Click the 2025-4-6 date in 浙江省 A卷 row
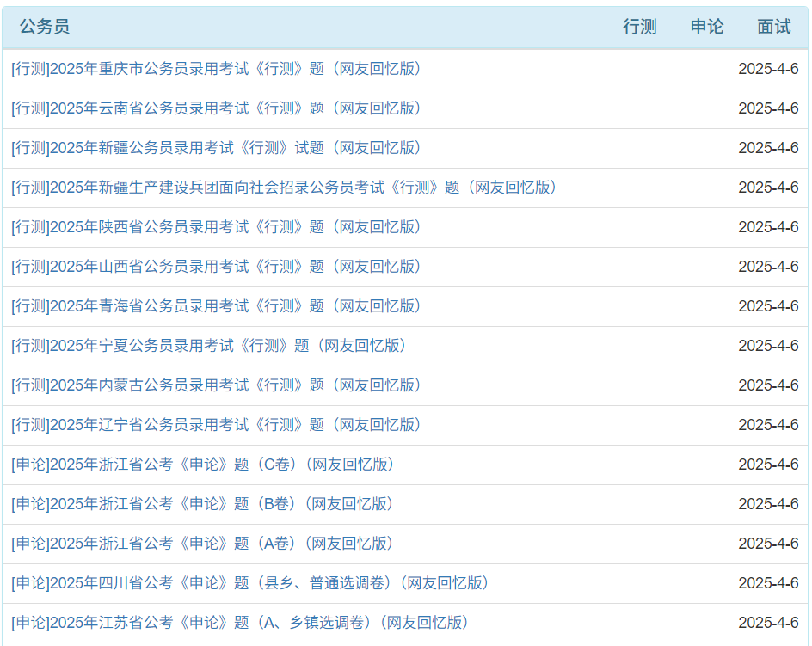The image size is (812, 646). pos(768,544)
